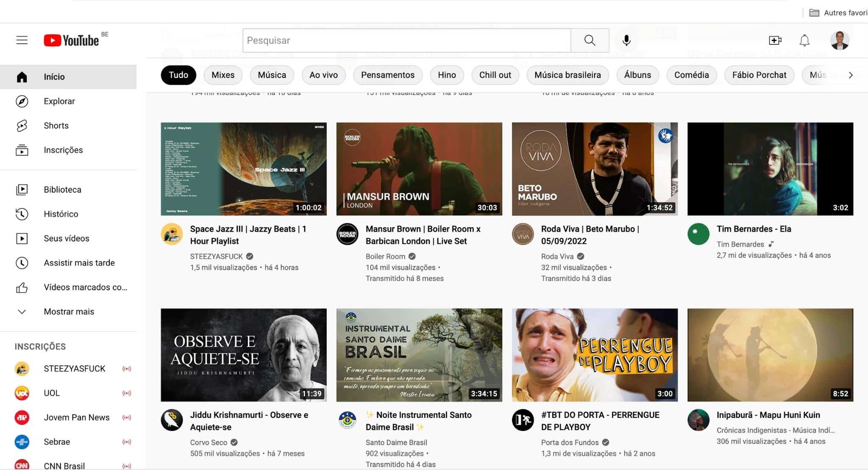Select the Chill out filter chip

495,75
